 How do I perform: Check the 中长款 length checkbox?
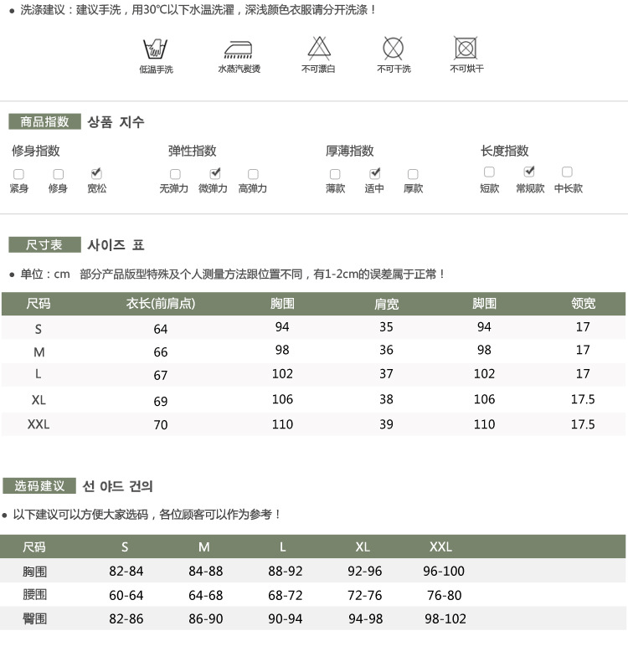[x=567, y=172]
